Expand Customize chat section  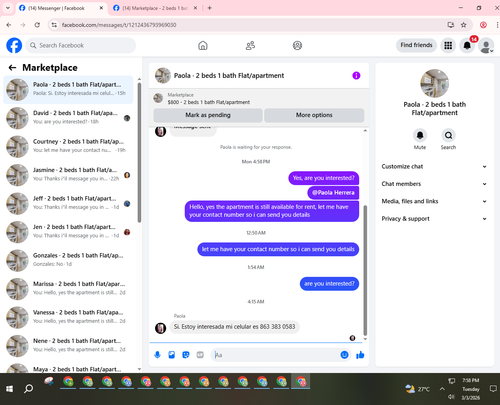[434, 167]
